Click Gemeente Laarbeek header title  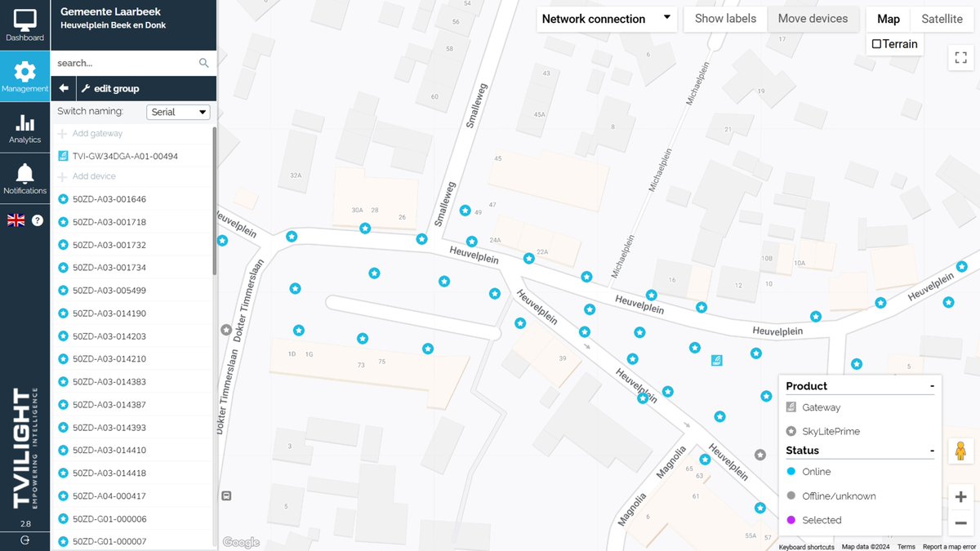coord(110,11)
